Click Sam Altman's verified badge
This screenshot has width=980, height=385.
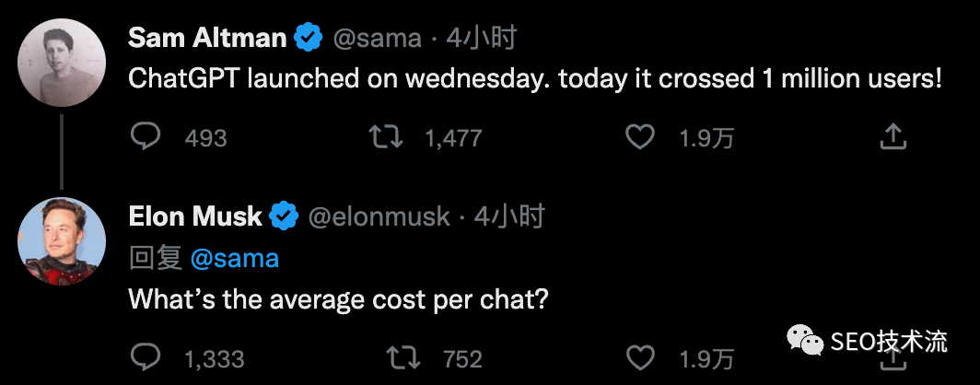[x=307, y=38]
